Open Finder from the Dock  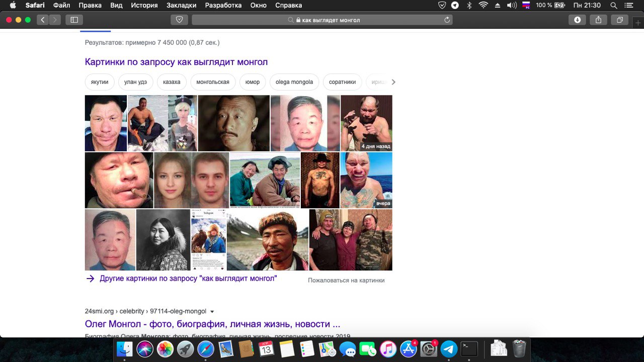tap(124, 348)
